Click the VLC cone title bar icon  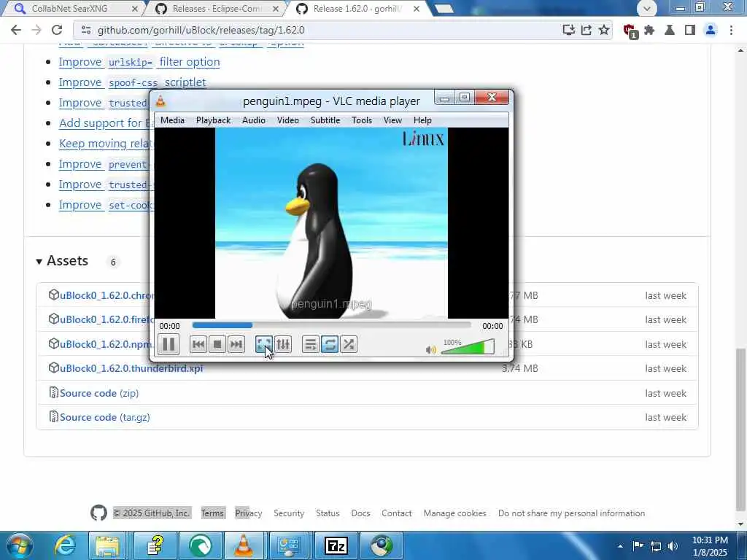point(161,101)
